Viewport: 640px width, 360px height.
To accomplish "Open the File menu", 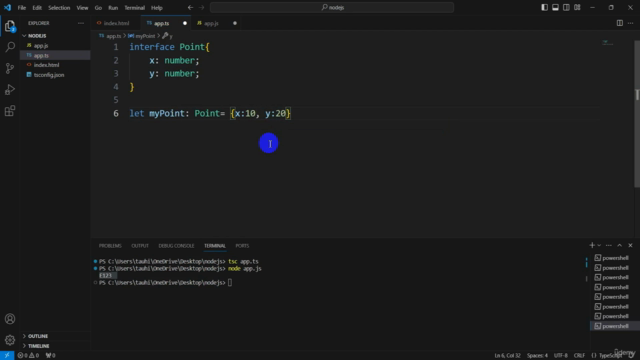I will click(x=22, y=7).
